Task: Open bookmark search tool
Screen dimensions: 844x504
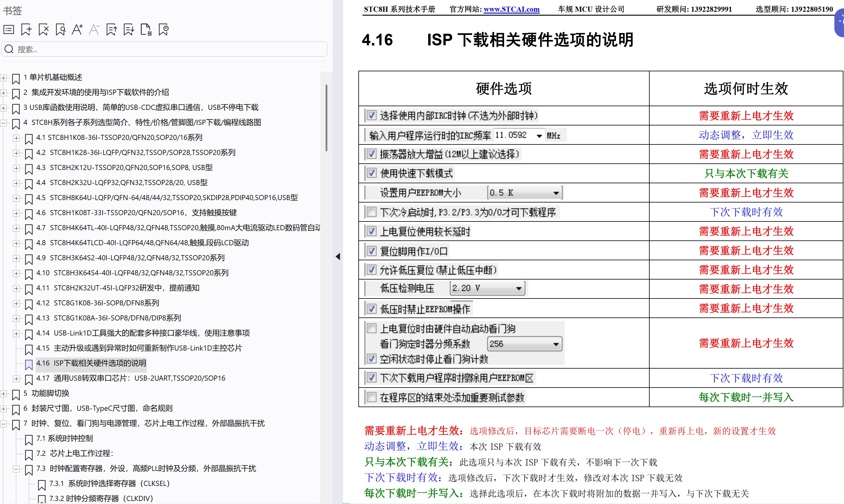Action: coord(60,29)
